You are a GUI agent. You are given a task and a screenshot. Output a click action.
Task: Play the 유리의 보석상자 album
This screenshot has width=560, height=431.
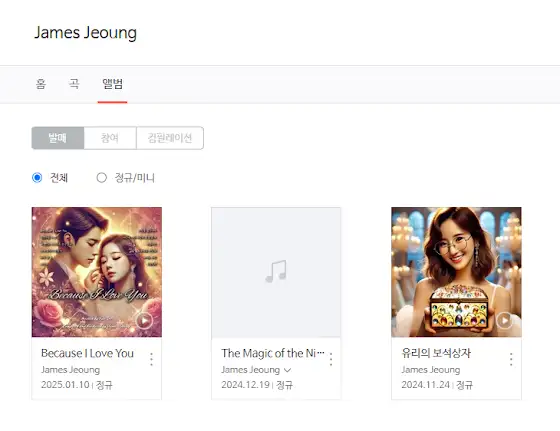point(504,320)
